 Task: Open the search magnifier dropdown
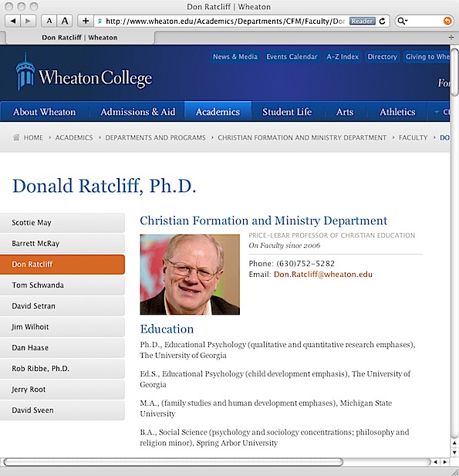(x=403, y=21)
